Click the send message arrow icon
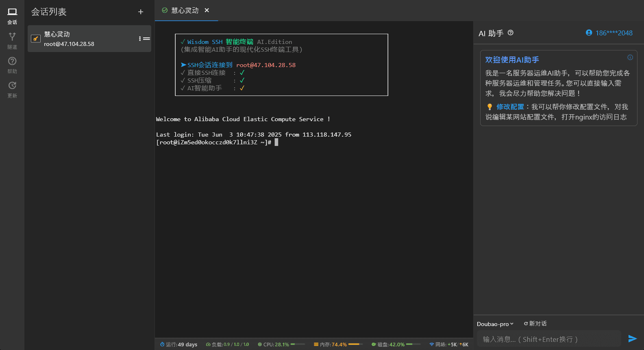 (632, 339)
